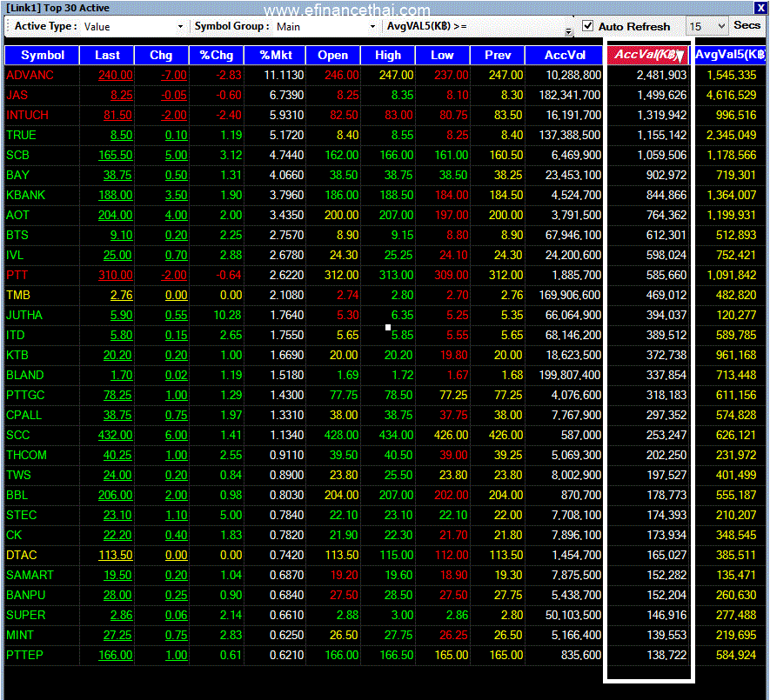Select the TRUE symbol

[x=21, y=135]
